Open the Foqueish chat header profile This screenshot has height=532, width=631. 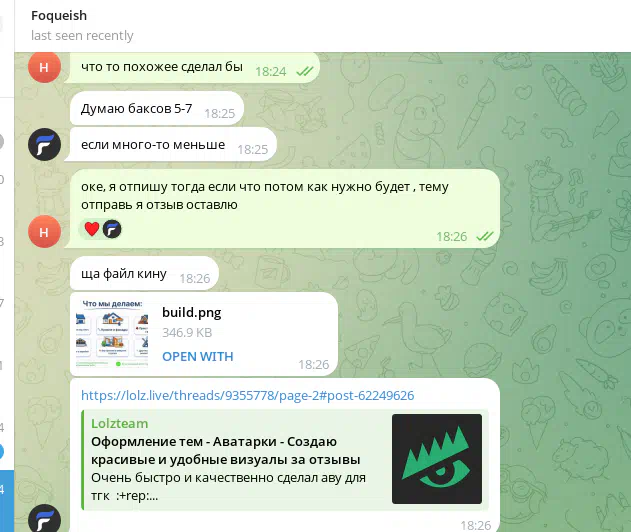click(x=59, y=15)
